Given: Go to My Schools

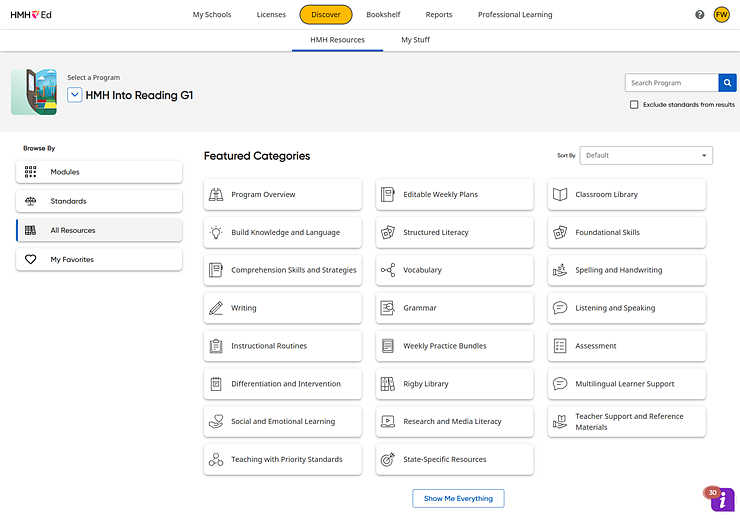Looking at the screenshot, I should tap(212, 15).
